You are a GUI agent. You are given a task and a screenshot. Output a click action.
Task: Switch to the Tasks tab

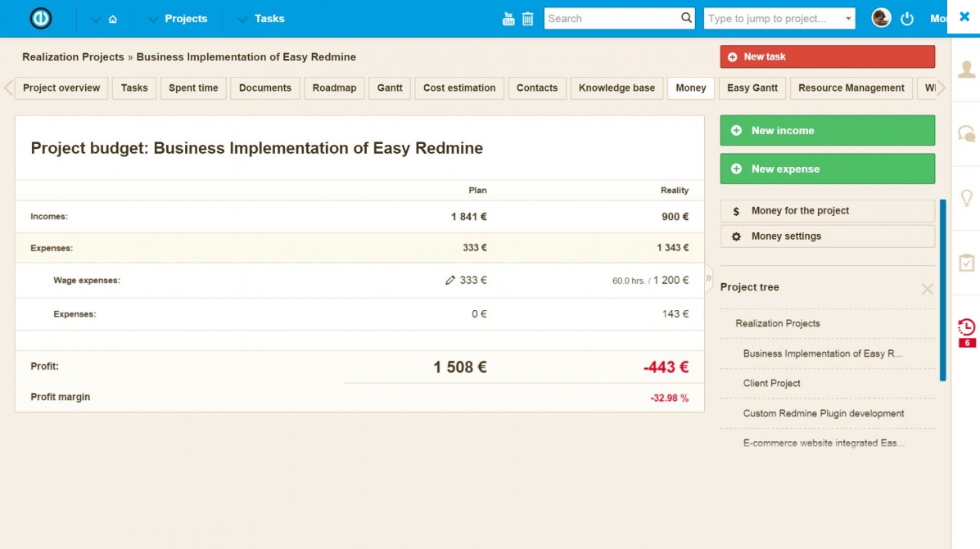[x=134, y=88]
